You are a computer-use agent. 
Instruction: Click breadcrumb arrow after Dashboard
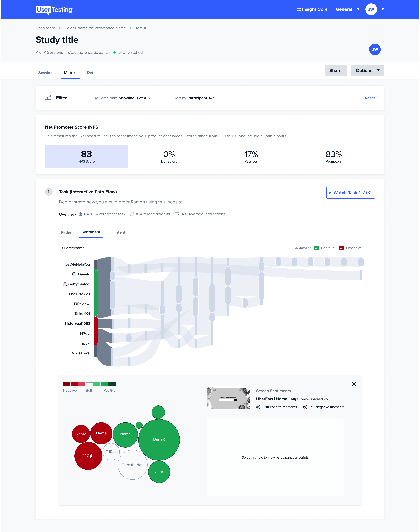pos(60,28)
